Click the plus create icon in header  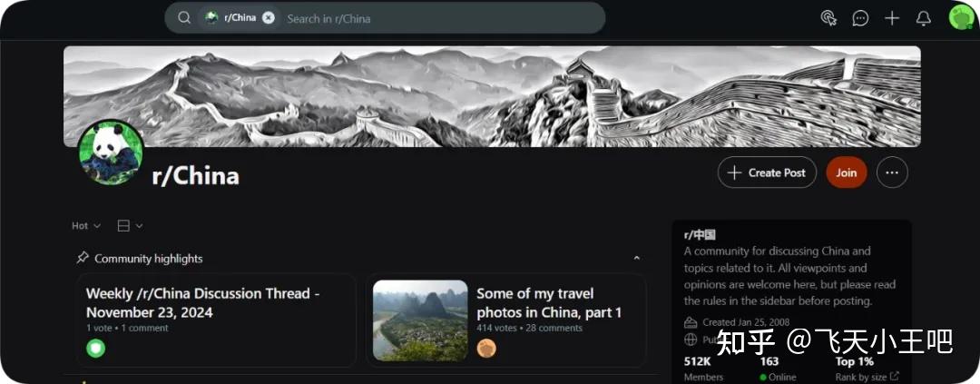(892, 18)
